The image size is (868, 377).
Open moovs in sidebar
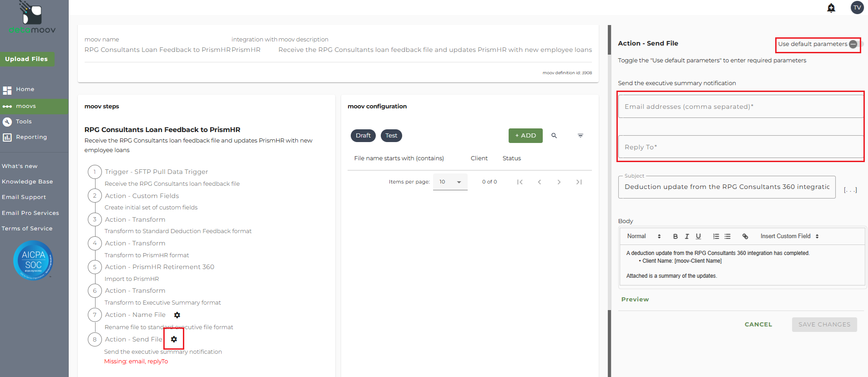click(34, 106)
